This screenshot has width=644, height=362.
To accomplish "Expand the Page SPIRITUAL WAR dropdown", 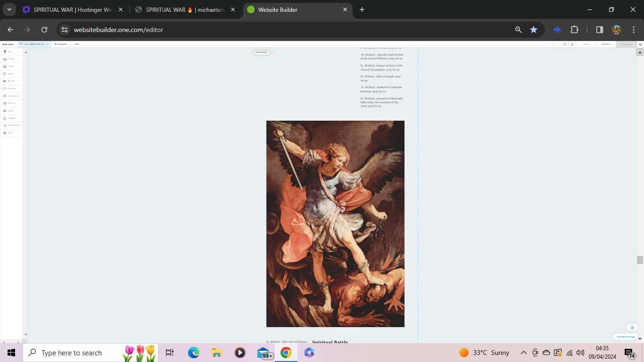I will pyautogui.click(x=34, y=44).
